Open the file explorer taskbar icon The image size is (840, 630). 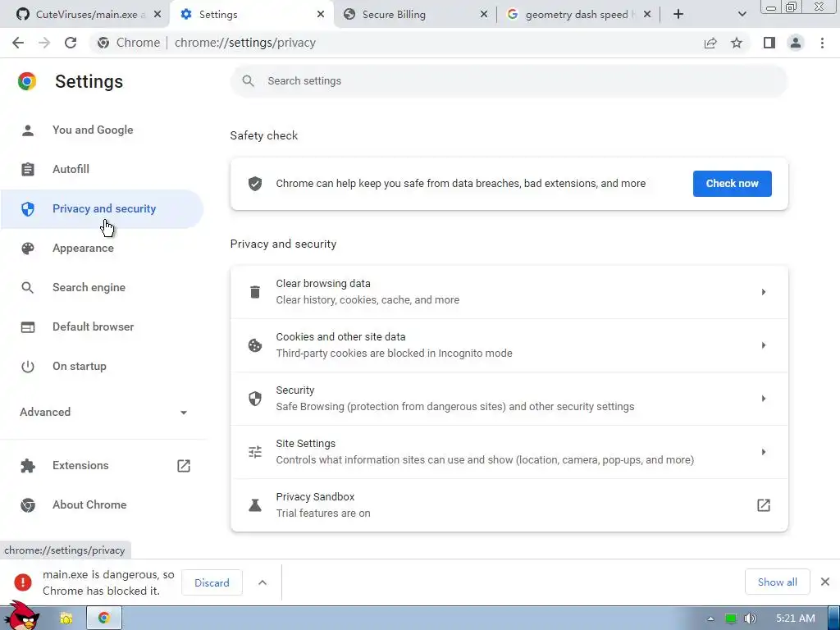click(66, 619)
